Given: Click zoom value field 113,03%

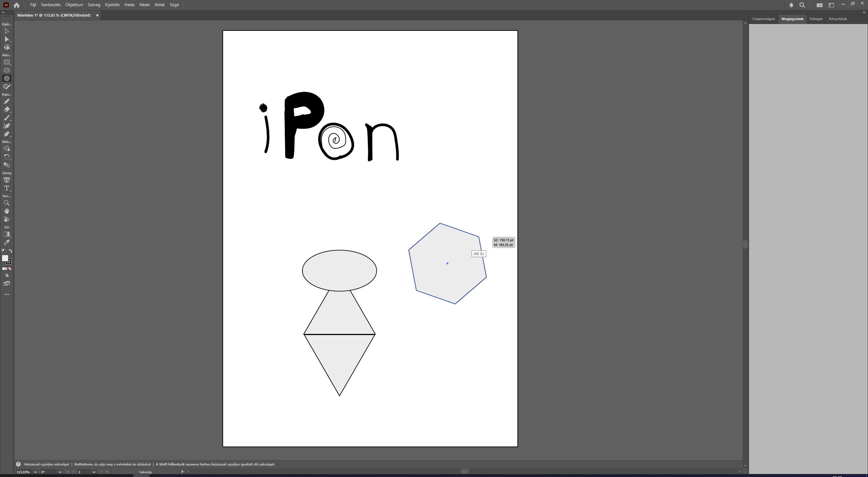Looking at the screenshot, I should pos(24,472).
